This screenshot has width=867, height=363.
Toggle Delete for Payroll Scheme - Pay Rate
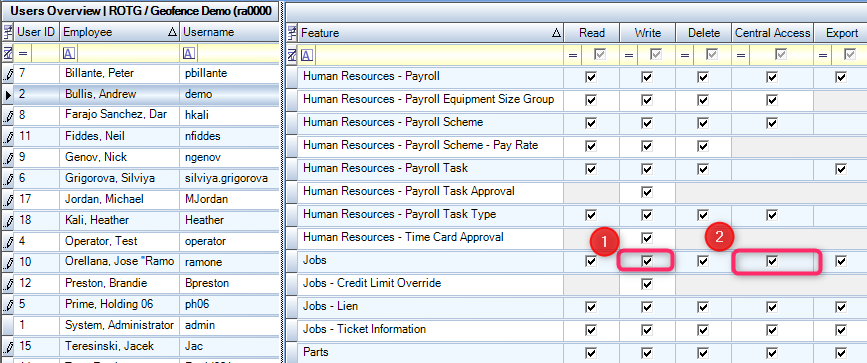point(703,146)
